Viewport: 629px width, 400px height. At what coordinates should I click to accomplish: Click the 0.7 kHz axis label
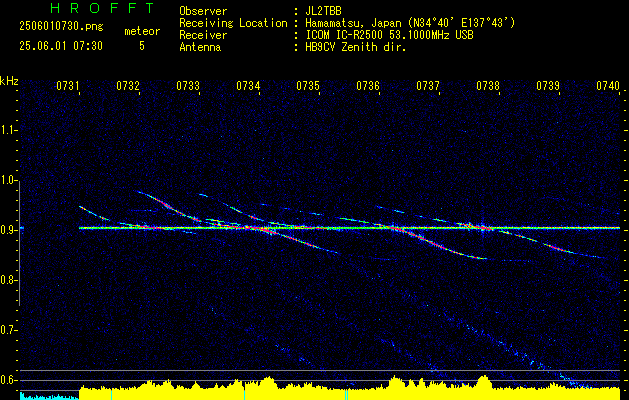[x=8, y=331]
